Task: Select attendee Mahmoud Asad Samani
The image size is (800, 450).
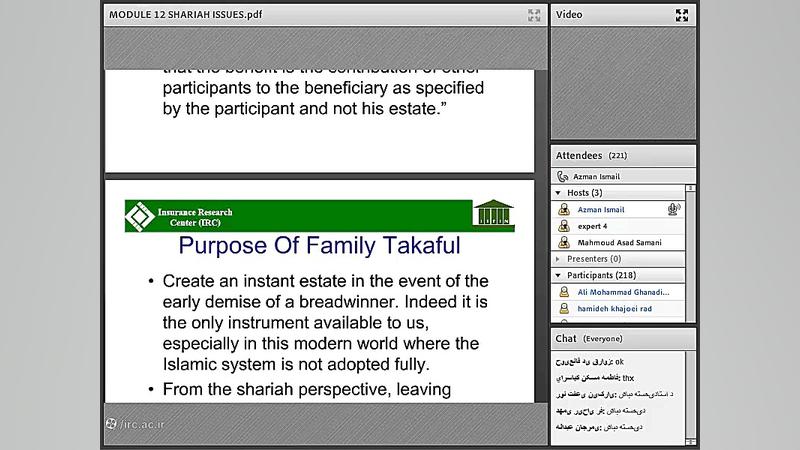Action: tap(618, 242)
